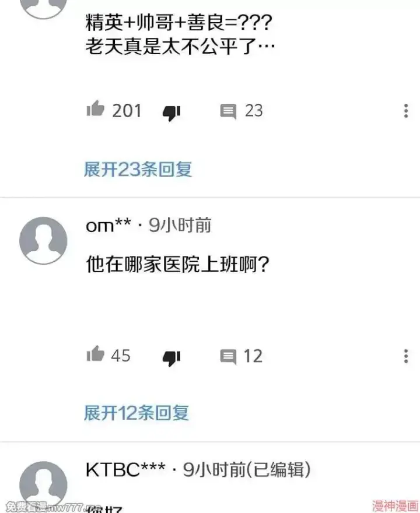Open top partially visible user avatar
This screenshot has height=513, width=420.
[43, 9]
